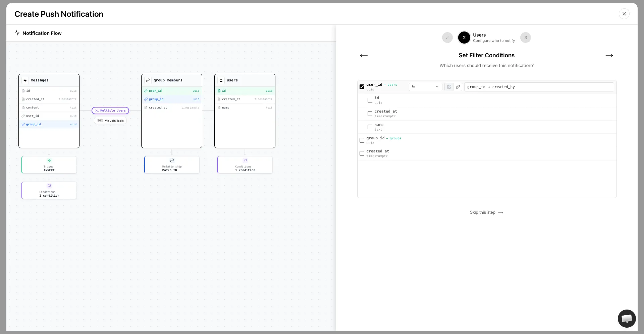Viewport: 644px width, 334px height.
Task: Click the link icon beside the operator dropdown
Action: tap(458, 87)
